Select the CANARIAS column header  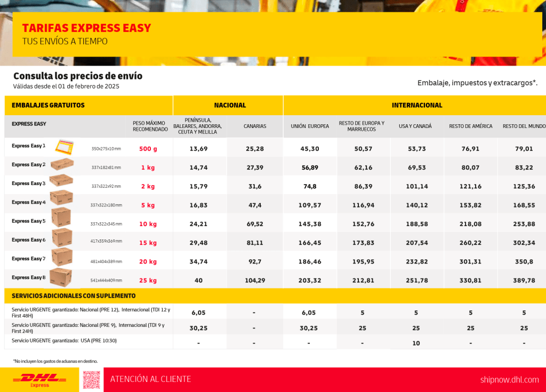[x=255, y=126]
